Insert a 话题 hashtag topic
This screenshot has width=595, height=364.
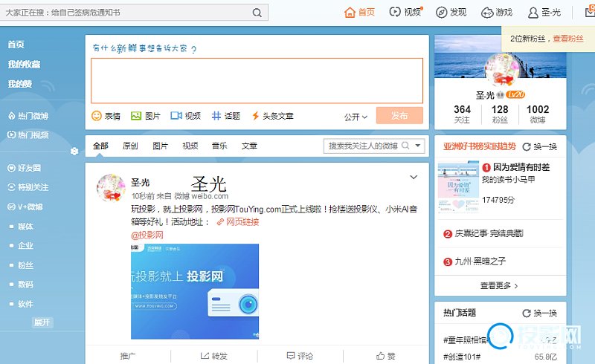[216, 116]
